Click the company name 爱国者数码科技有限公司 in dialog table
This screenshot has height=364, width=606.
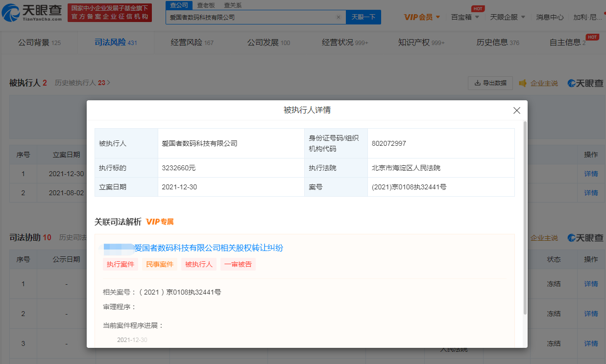199,143
